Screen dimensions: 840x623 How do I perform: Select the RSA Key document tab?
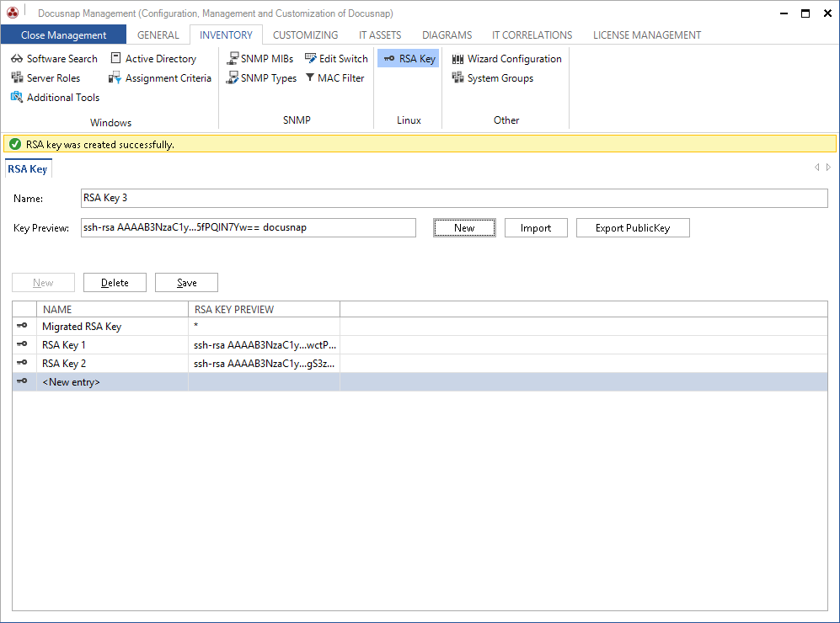click(28, 168)
